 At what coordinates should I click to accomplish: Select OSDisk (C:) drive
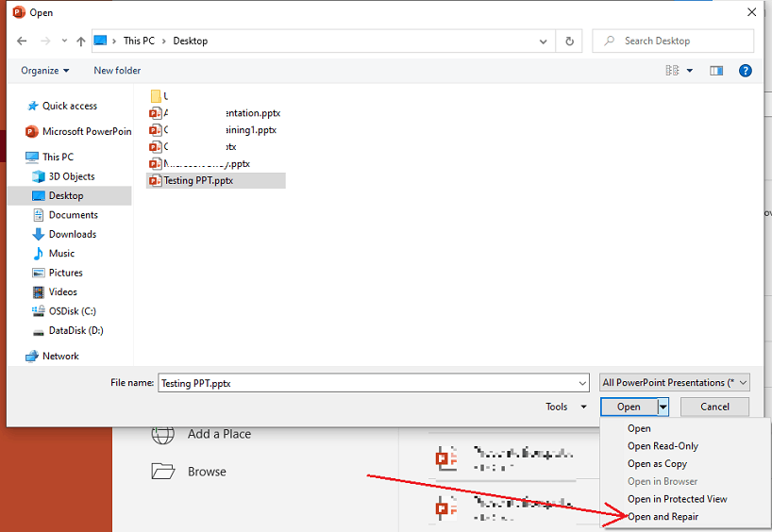point(63,311)
